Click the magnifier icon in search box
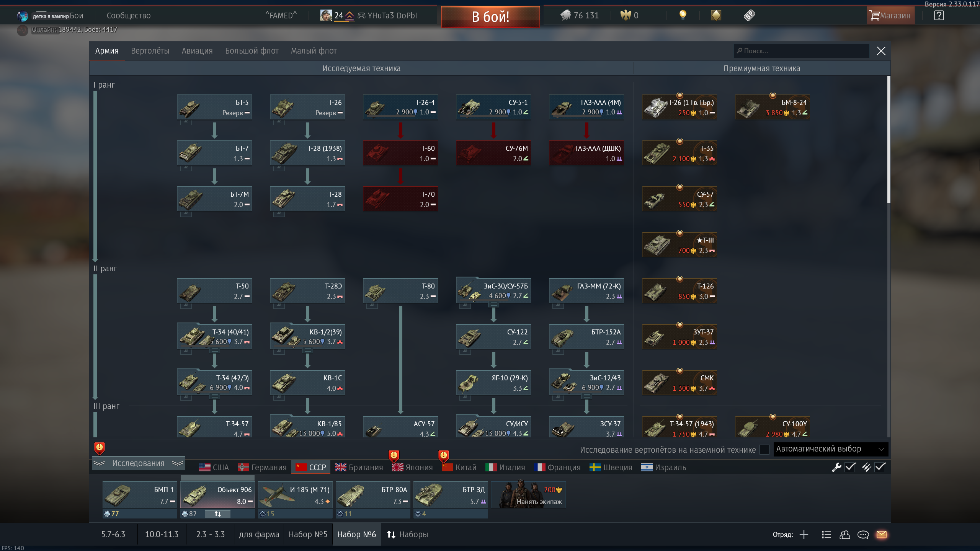 tap(740, 51)
